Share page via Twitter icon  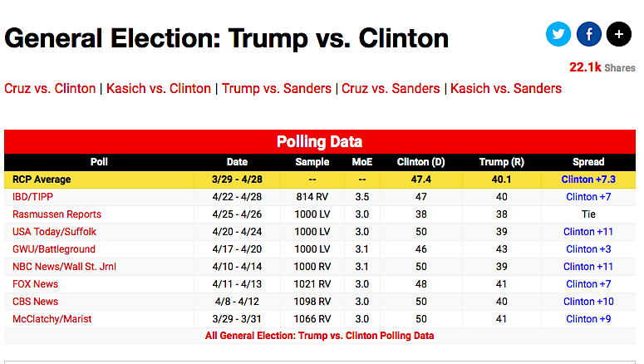click(558, 34)
